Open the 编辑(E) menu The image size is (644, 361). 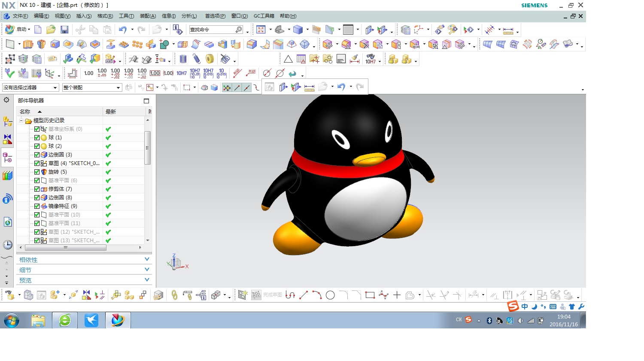(41, 16)
